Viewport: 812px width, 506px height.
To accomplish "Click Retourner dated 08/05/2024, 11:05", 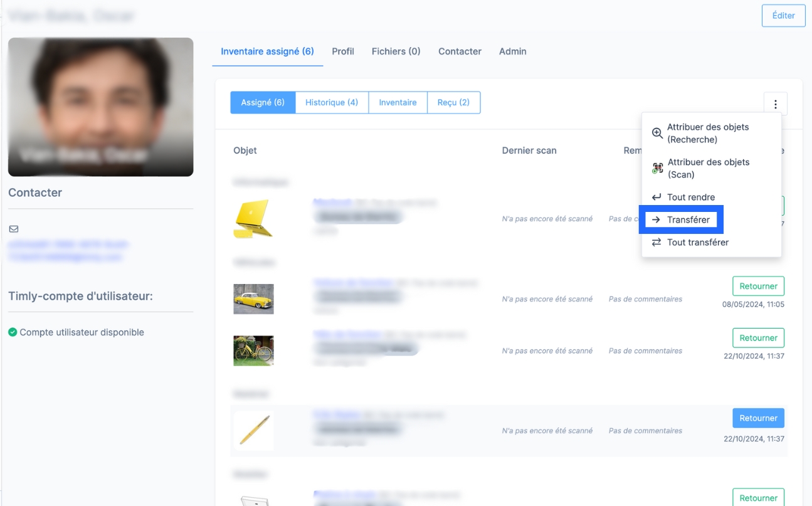I will click(758, 286).
